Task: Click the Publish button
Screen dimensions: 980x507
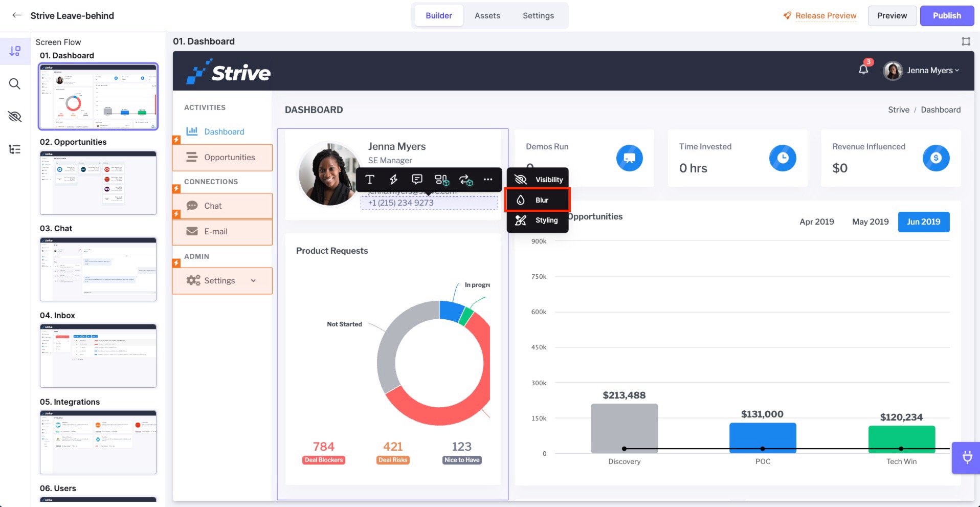Action: click(947, 15)
